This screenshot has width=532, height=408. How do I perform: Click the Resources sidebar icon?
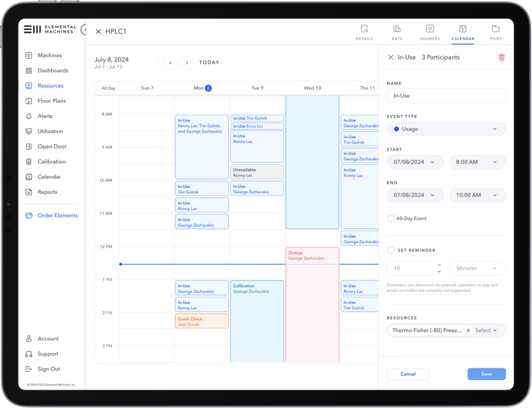[29, 86]
